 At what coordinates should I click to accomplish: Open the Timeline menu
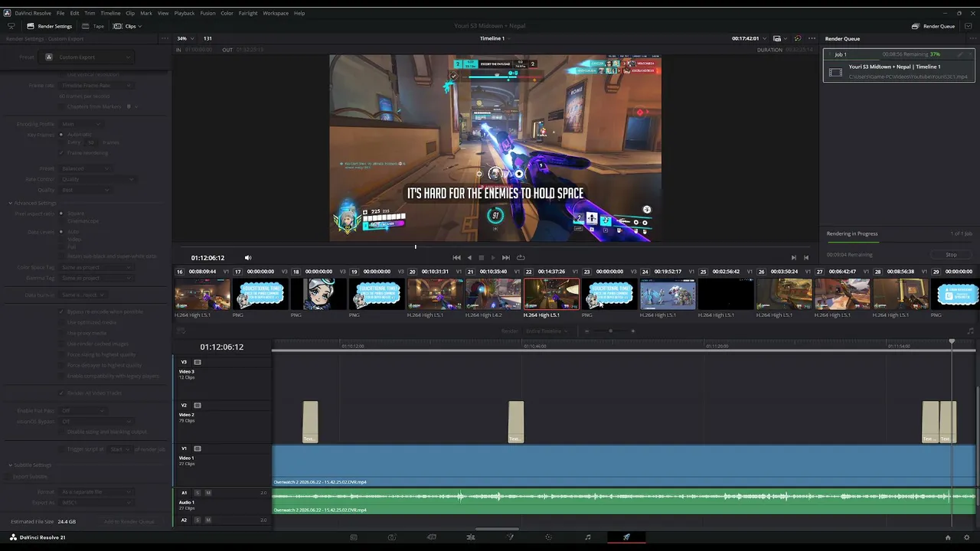[x=110, y=13]
